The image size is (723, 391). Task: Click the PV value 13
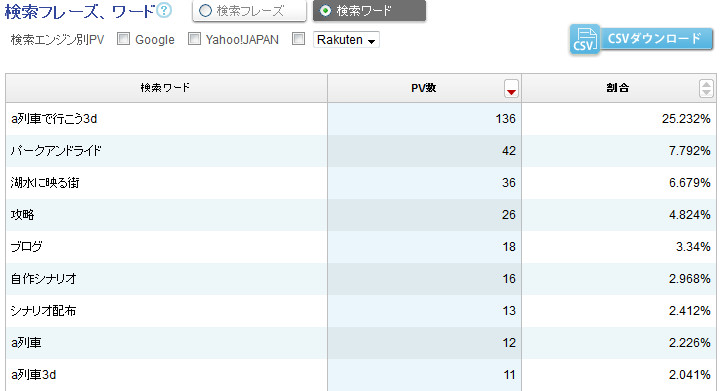[x=509, y=311]
